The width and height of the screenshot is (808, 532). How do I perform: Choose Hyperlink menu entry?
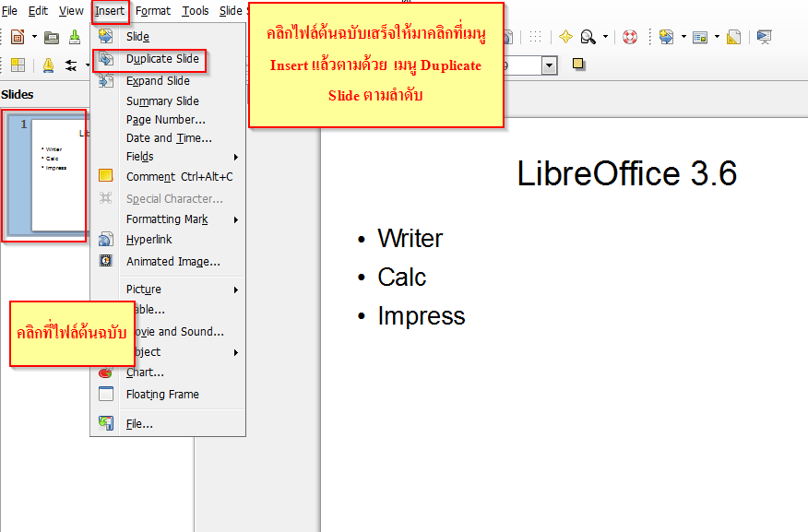tap(168, 240)
